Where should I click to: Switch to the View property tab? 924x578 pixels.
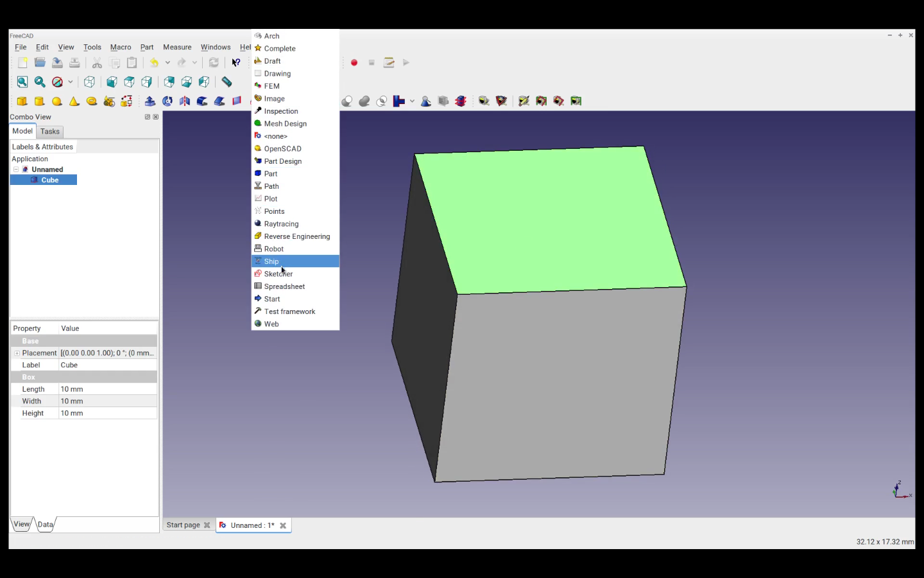[22, 524]
